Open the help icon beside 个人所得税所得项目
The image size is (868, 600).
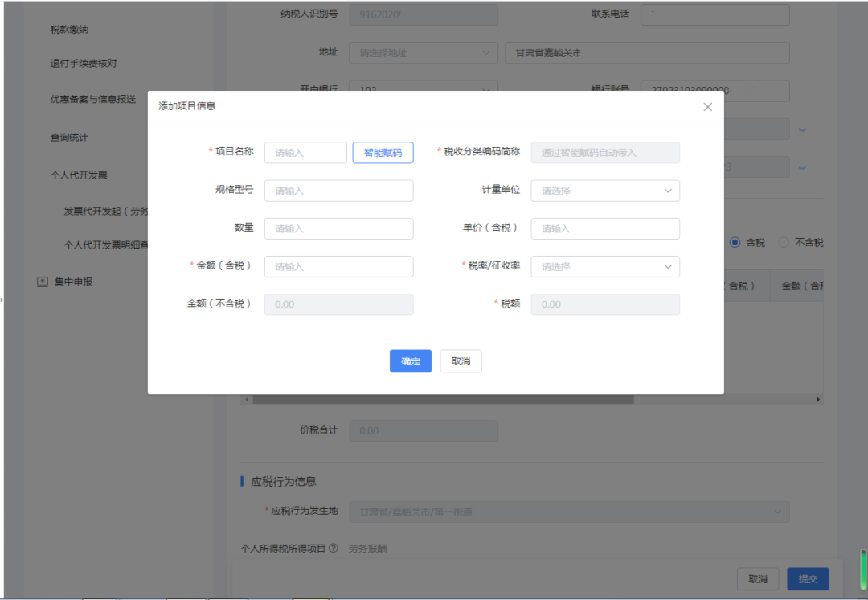tap(334, 546)
